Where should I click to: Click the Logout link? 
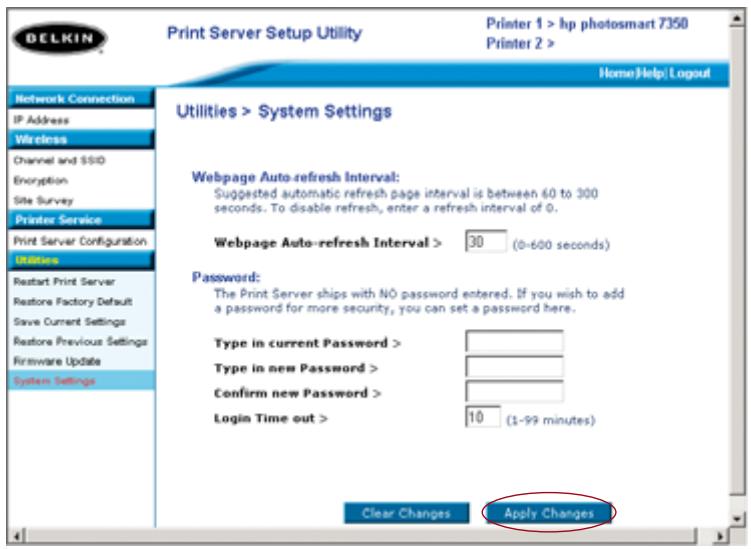(690, 73)
